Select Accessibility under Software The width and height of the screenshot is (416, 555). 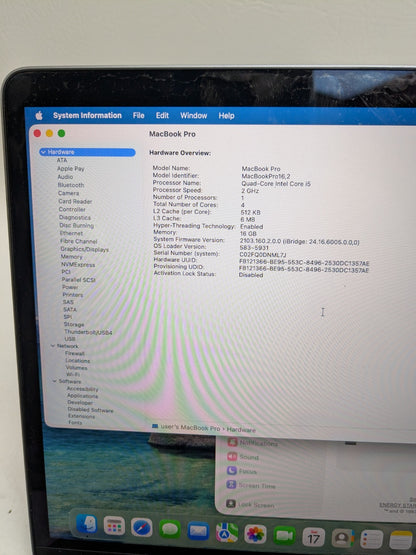[x=82, y=389]
